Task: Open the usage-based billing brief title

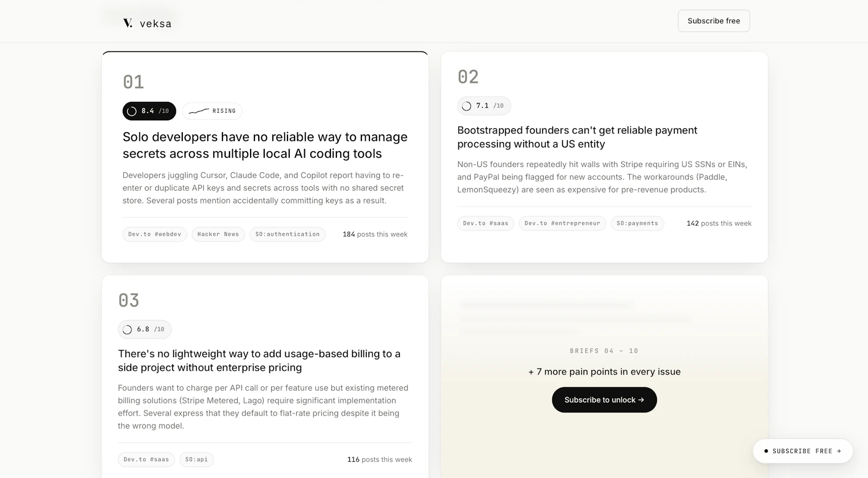Action: click(x=259, y=360)
